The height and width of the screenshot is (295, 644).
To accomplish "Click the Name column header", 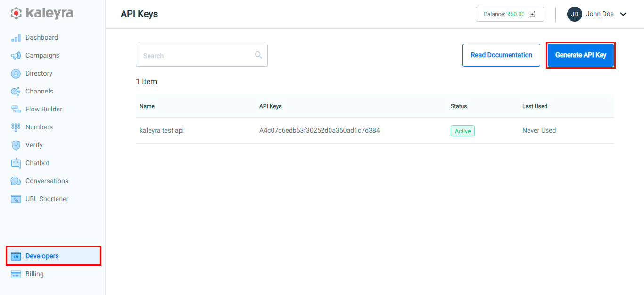I will point(147,106).
